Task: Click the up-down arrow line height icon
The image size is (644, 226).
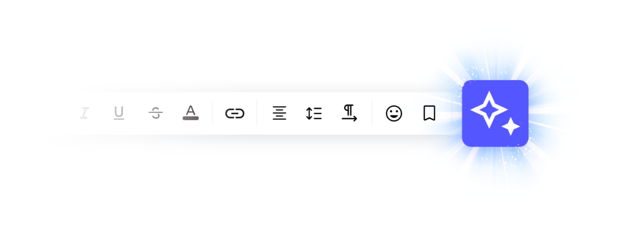Action: point(314,113)
